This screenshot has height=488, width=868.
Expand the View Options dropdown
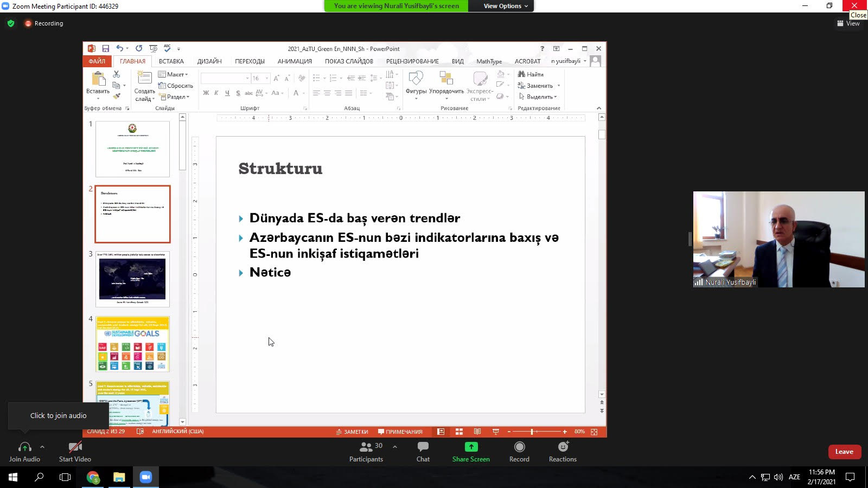click(x=505, y=6)
